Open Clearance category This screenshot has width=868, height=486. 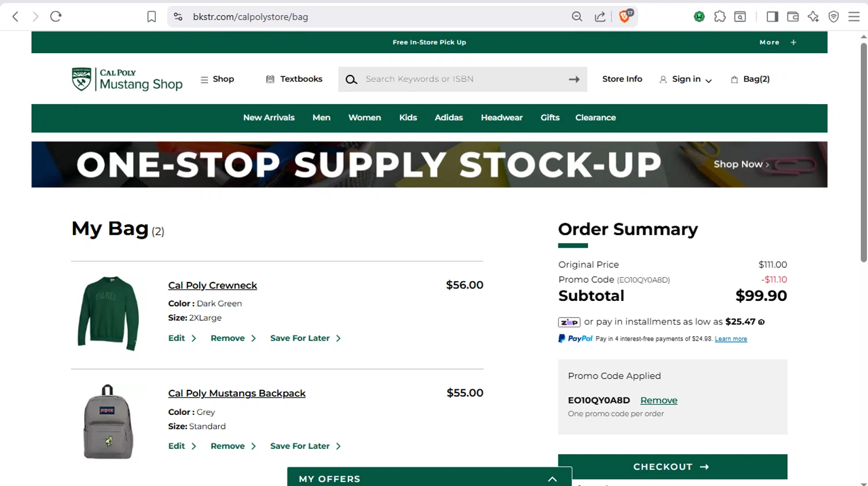[x=595, y=117]
